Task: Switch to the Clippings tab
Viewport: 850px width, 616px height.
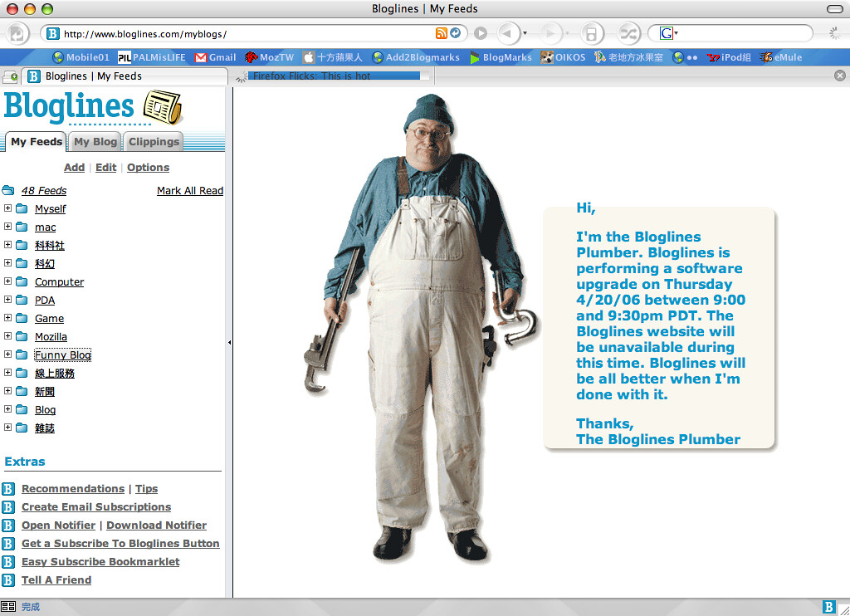Action: pyautogui.click(x=154, y=142)
